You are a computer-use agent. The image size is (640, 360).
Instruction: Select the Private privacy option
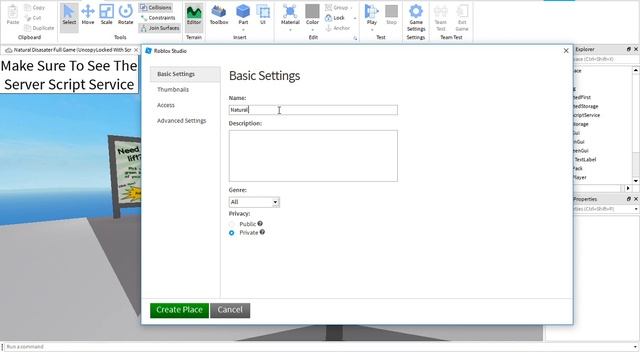point(232,233)
